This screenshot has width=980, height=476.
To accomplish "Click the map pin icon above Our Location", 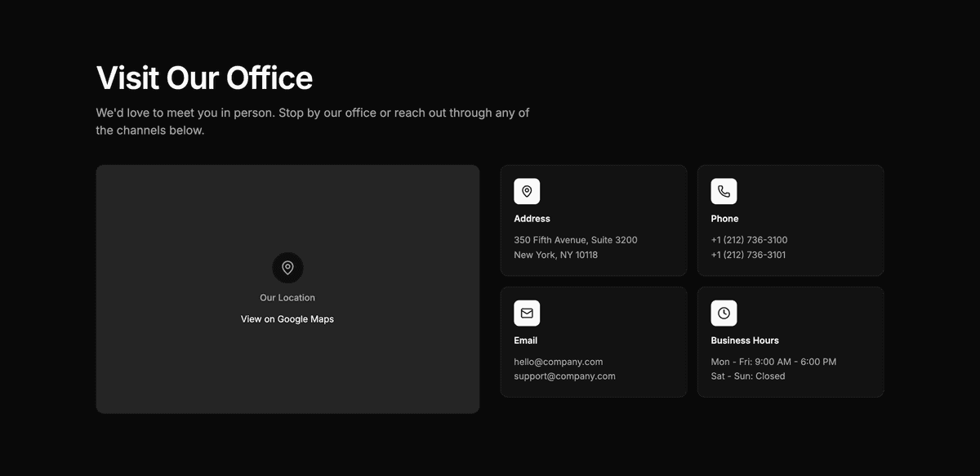I will [x=287, y=268].
